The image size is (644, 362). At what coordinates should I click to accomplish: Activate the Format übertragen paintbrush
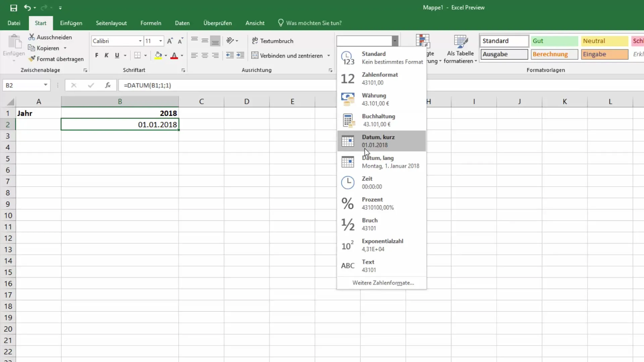point(56,59)
